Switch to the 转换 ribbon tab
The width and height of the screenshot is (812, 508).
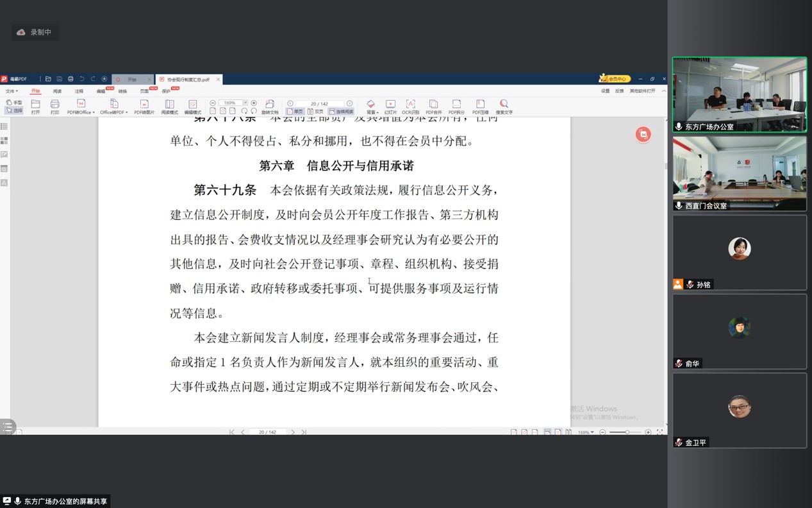(122, 92)
